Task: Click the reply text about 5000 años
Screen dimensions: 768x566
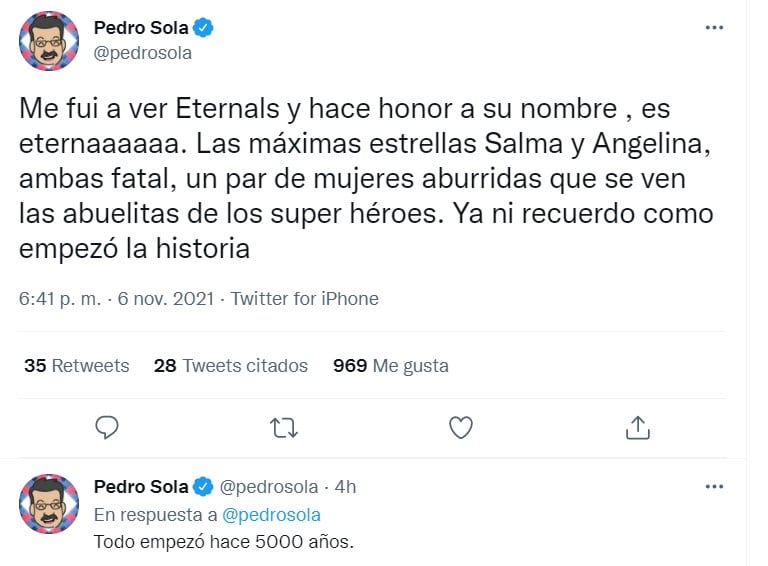Action: [x=224, y=542]
